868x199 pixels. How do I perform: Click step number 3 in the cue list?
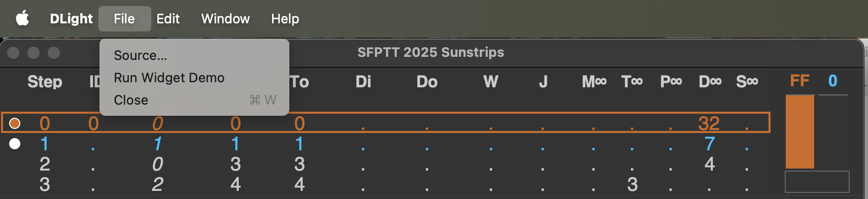(45, 184)
